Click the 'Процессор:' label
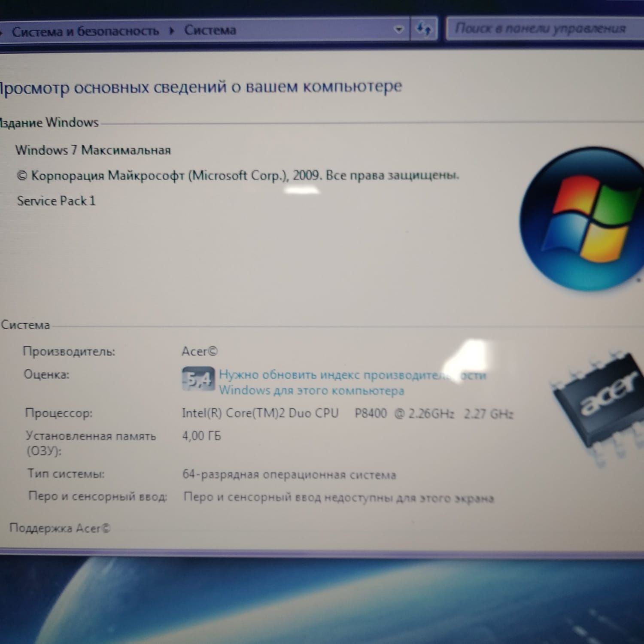 coord(59,413)
